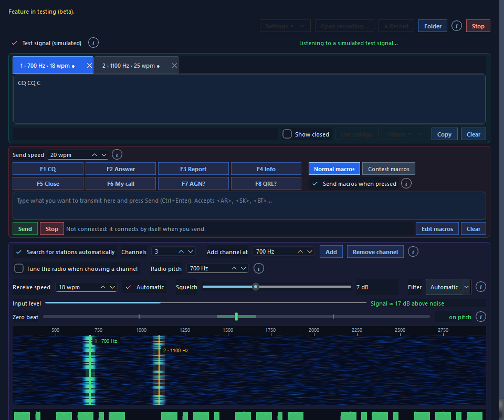Lower Radio pitch value
This screenshot has width=504, height=420.
(x=244, y=268)
